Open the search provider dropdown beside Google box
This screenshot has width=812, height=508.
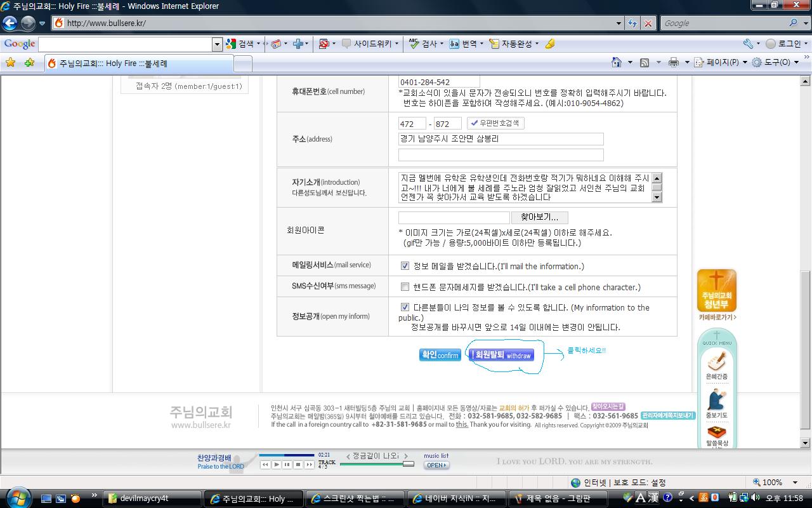pos(806,23)
